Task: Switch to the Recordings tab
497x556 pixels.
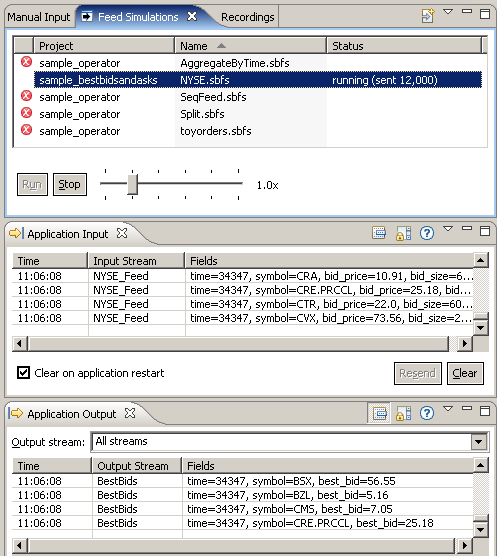Action: [x=247, y=17]
